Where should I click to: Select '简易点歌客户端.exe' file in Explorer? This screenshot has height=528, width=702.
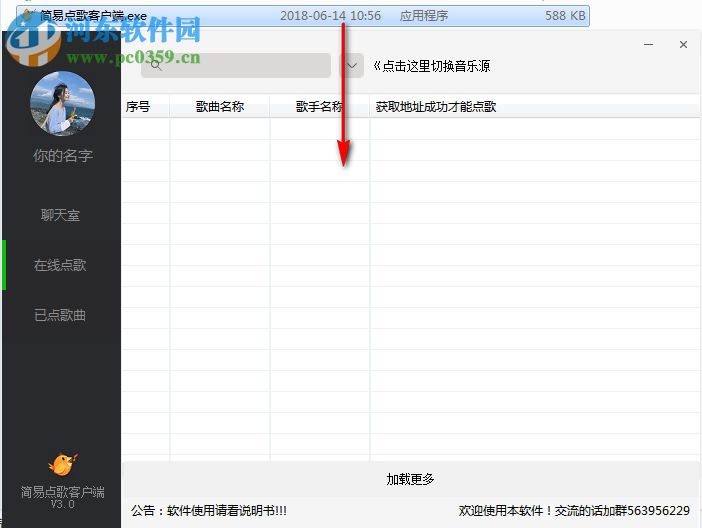303,16
